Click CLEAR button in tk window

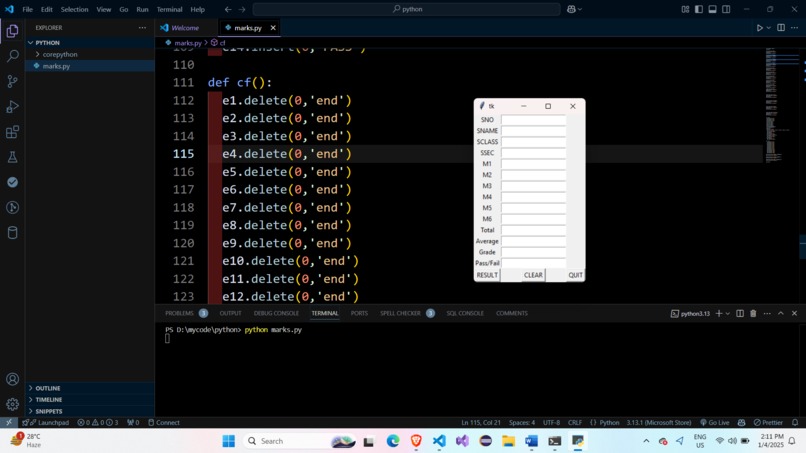pyautogui.click(x=533, y=275)
